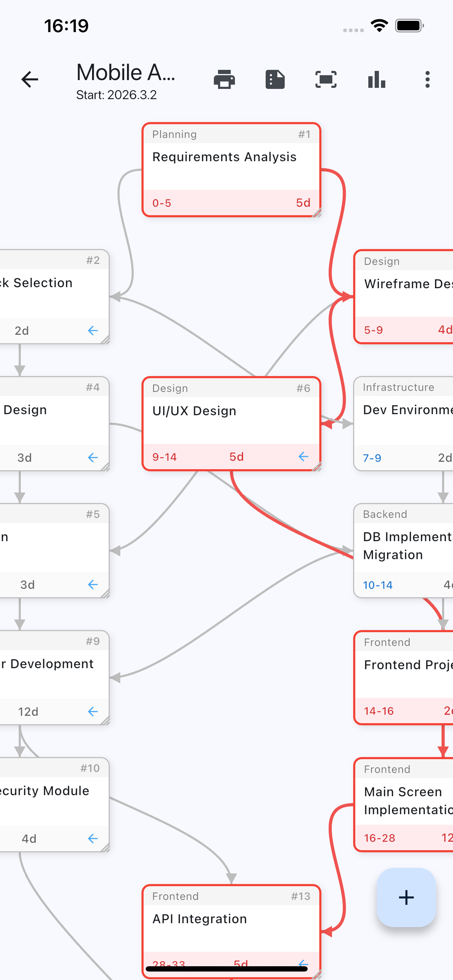
Task: Click resize handle on UI/UX Design card
Action: click(317, 467)
